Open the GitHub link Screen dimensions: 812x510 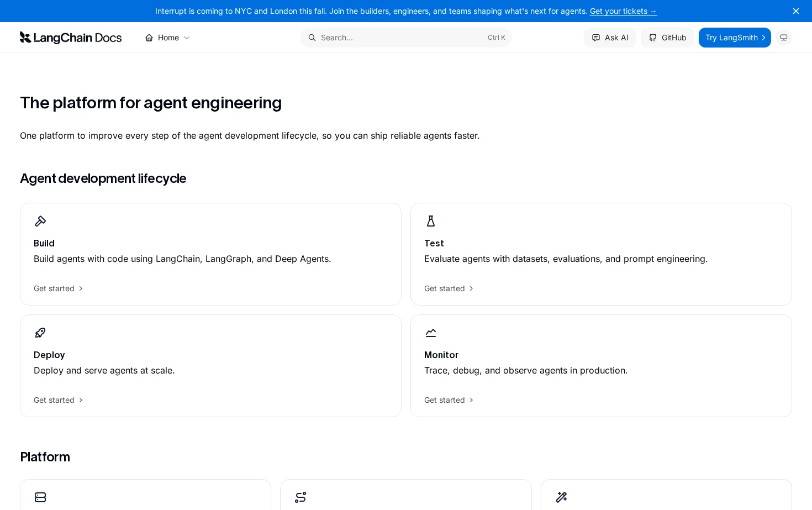[x=667, y=38]
